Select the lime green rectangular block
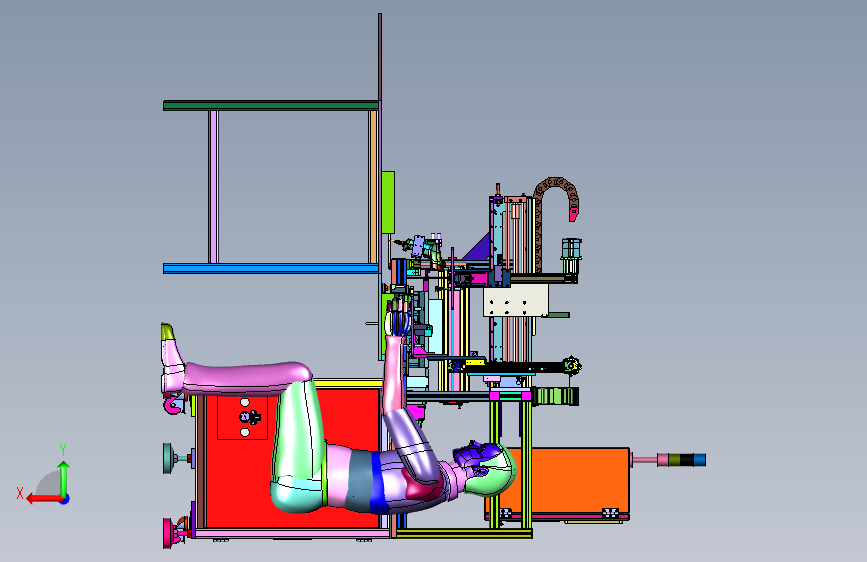This screenshot has width=867, height=562. click(x=388, y=202)
